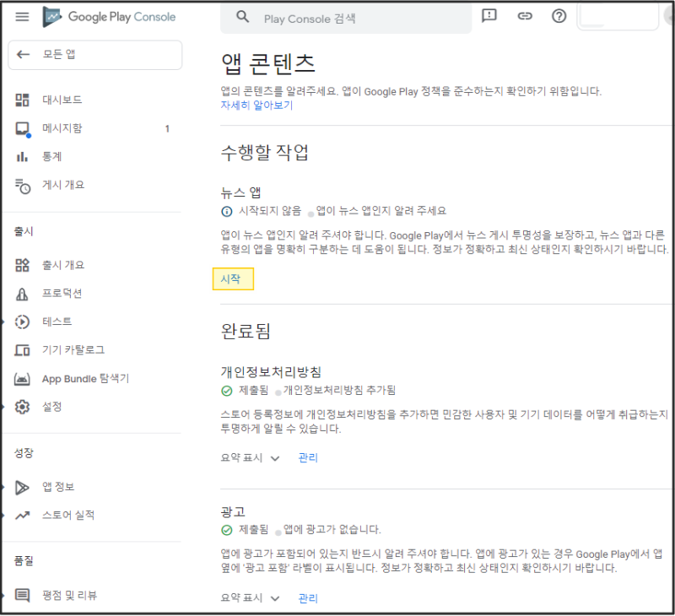Click the 테스트 play circle icon

[x=22, y=322]
